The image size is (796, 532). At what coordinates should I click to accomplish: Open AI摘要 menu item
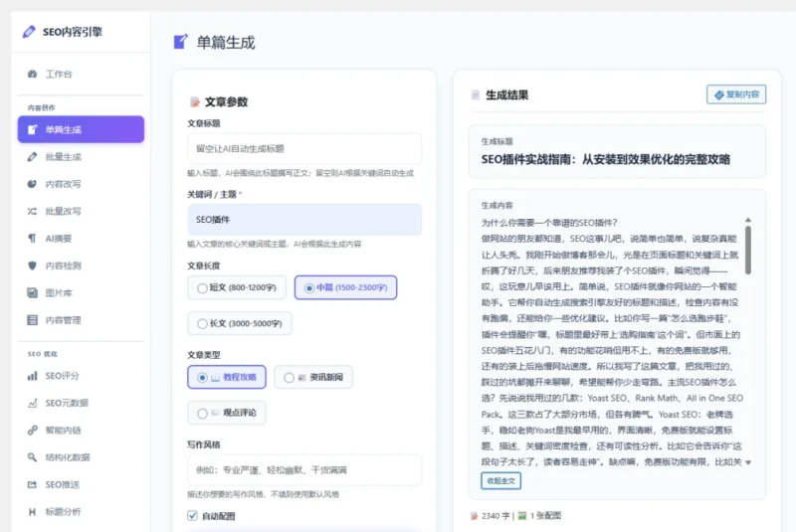coord(81,239)
